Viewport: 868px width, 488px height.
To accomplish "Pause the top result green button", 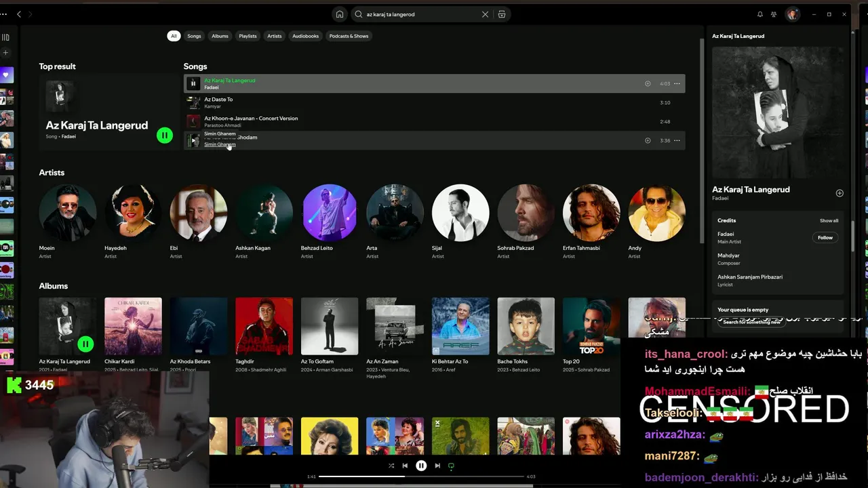I will pos(165,136).
